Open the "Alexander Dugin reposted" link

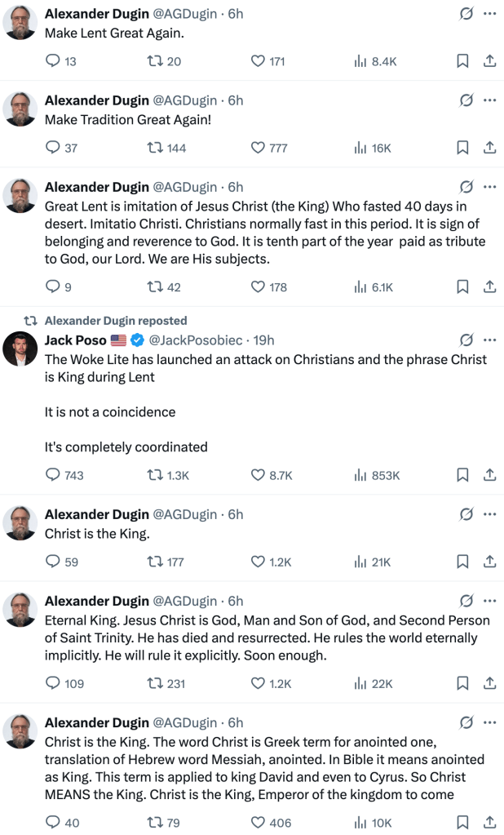coord(116,321)
